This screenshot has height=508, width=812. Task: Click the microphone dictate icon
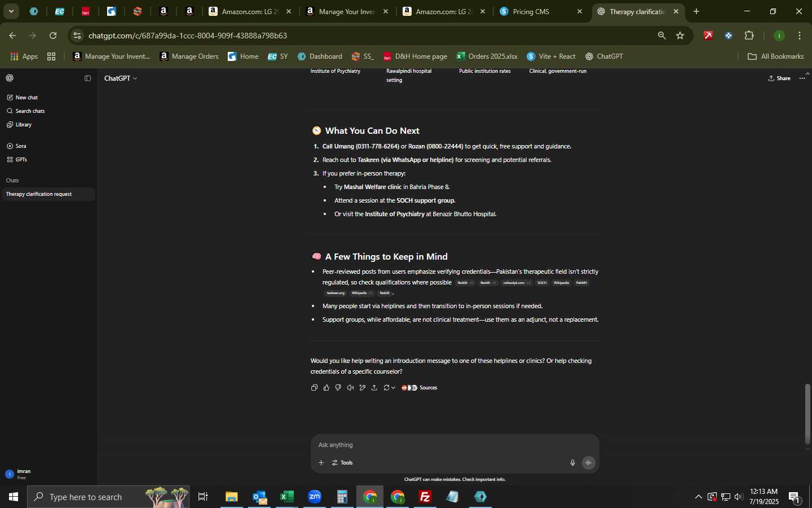(x=572, y=463)
